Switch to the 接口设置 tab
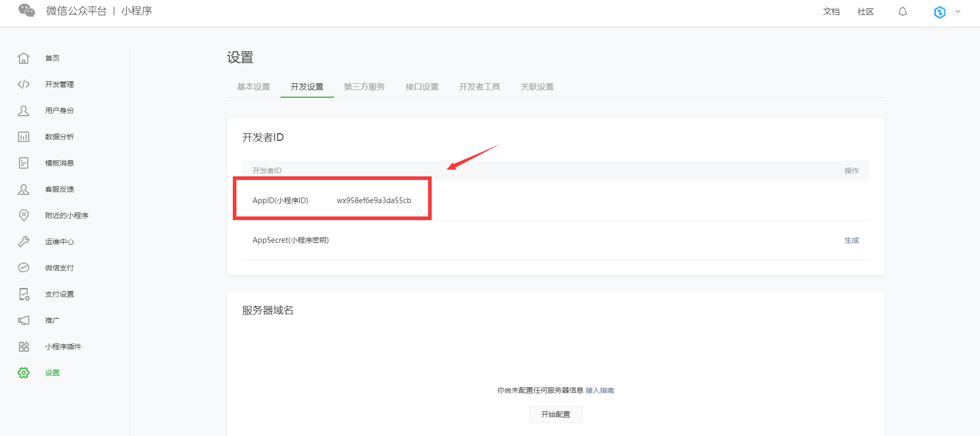Screen dimensions: 980x436 tap(422, 87)
